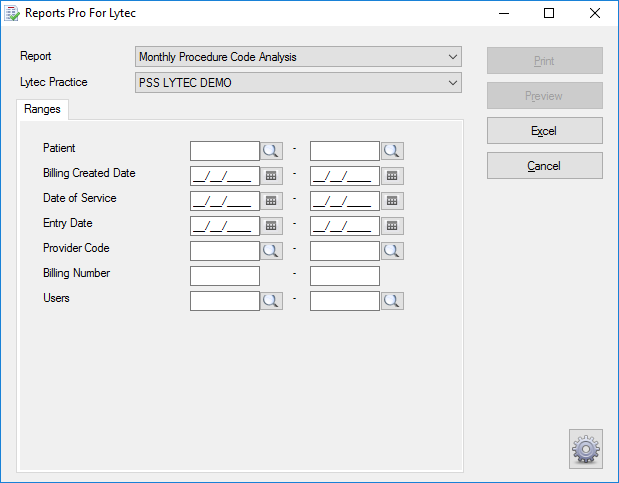Expand the Lytec Practice dropdown
This screenshot has width=619, height=483.
453,83
